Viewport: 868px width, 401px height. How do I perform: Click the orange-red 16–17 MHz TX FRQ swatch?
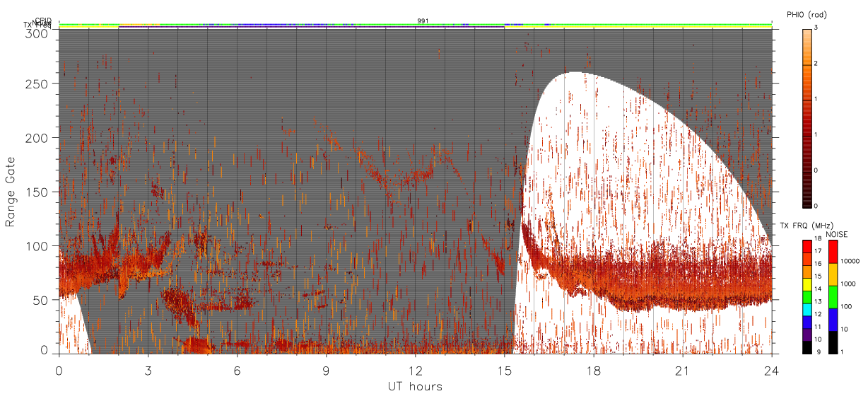click(x=807, y=260)
